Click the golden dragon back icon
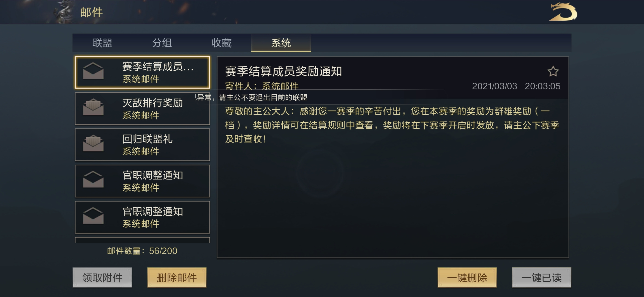The height and width of the screenshot is (297, 644). click(x=563, y=12)
